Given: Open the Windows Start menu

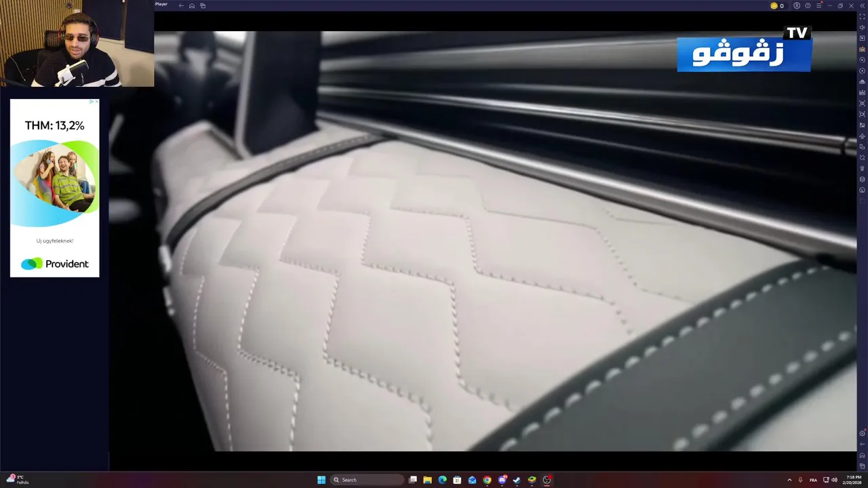Looking at the screenshot, I should (x=321, y=480).
